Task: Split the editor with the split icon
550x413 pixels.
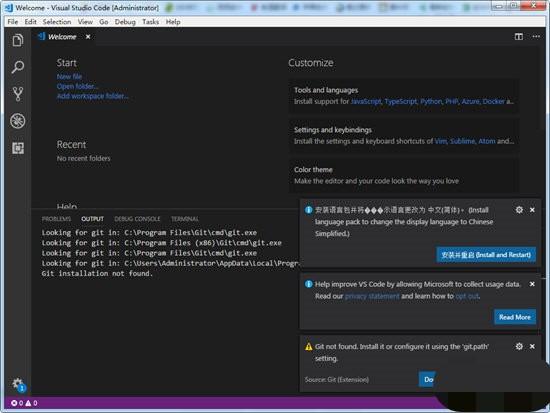Action: coord(518,36)
